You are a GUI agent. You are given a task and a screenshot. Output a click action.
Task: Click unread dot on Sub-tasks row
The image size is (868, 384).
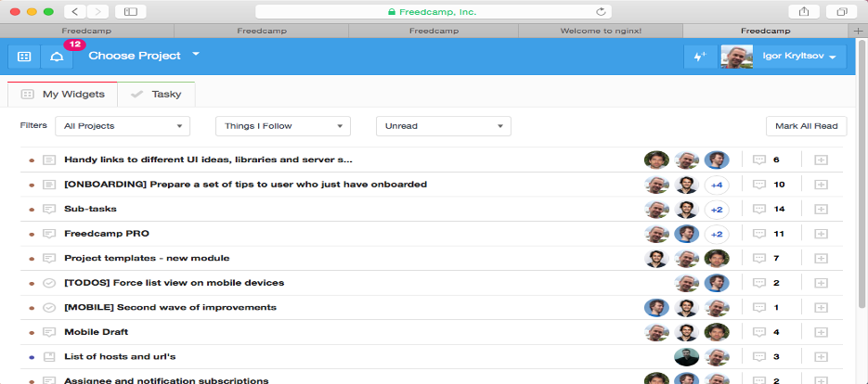tap(32, 210)
